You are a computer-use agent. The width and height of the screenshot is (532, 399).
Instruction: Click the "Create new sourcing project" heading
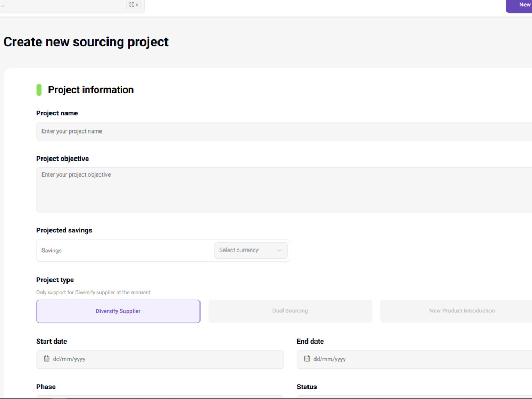[x=86, y=42]
